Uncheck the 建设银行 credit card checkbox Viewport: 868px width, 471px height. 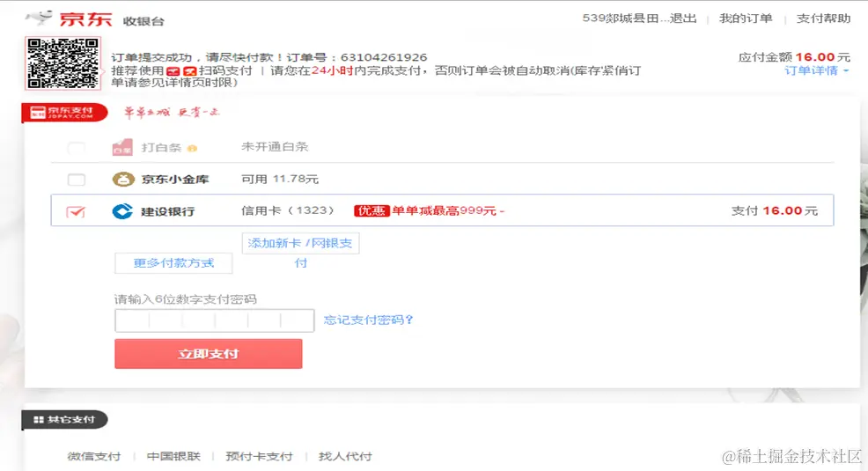pyautogui.click(x=76, y=211)
